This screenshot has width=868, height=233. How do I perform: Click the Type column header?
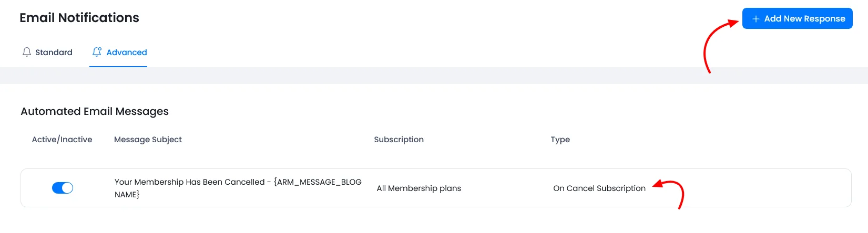[x=560, y=140]
